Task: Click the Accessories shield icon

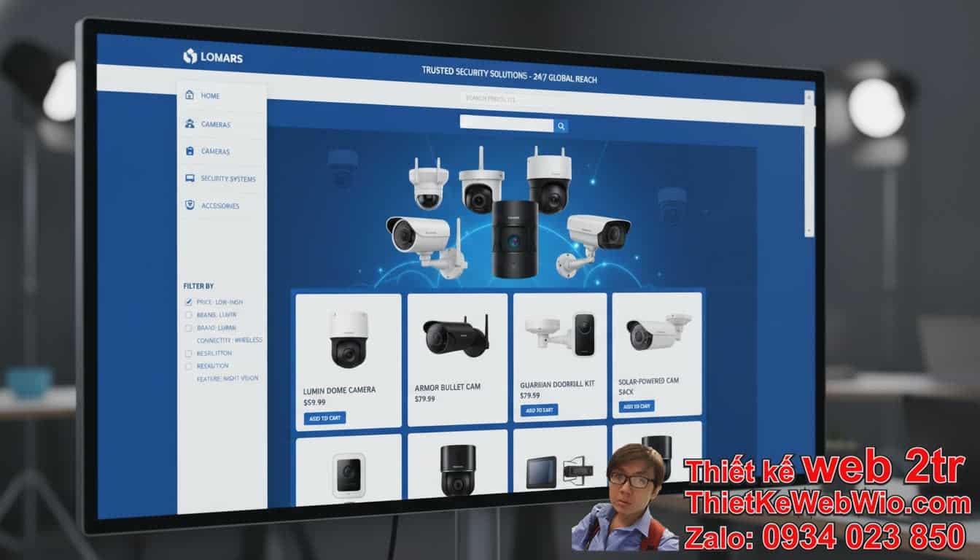Action: 188,205
